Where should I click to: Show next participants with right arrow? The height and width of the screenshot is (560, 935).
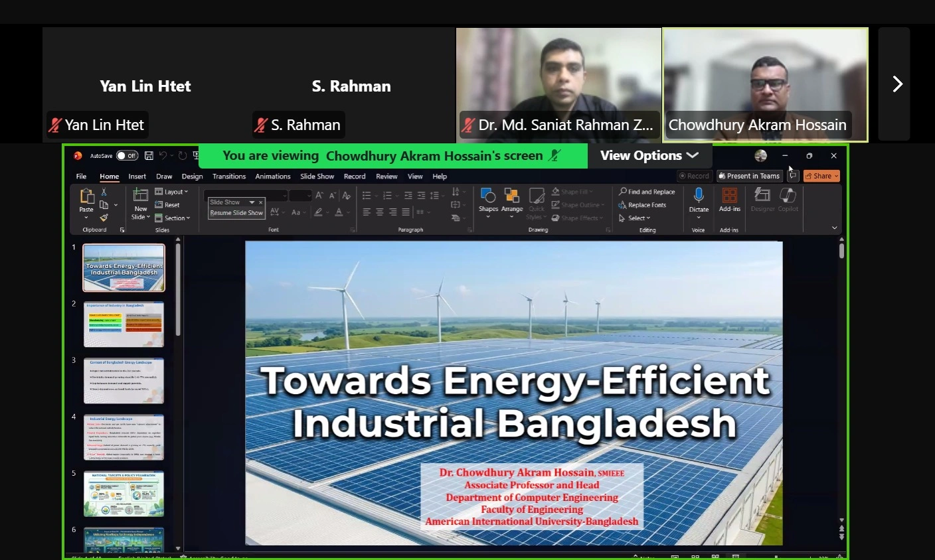[896, 84]
